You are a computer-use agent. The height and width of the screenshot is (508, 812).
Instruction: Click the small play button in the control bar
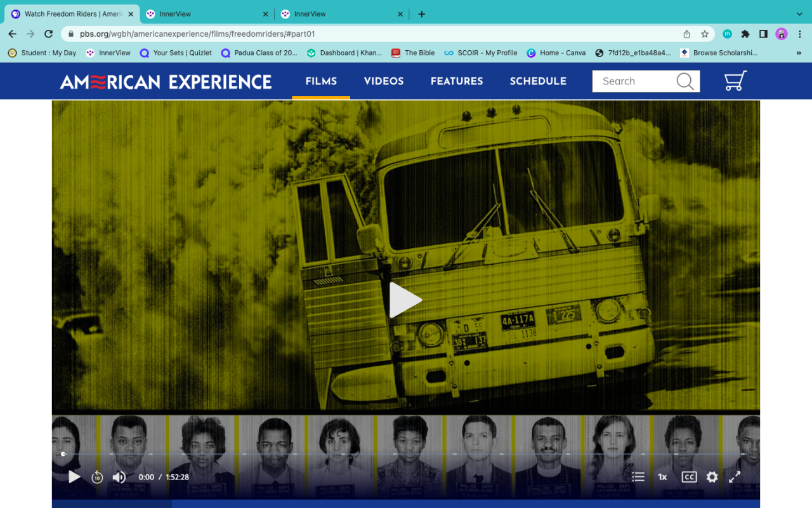pyautogui.click(x=74, y=477)
